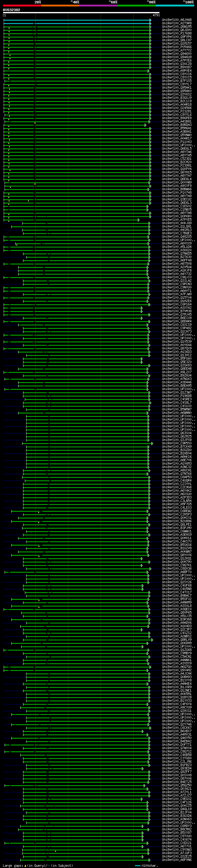This screenshot has width=197, height=868.
Task: Click the green ~80% identity legend segment
Action: [x=137, y=6]
